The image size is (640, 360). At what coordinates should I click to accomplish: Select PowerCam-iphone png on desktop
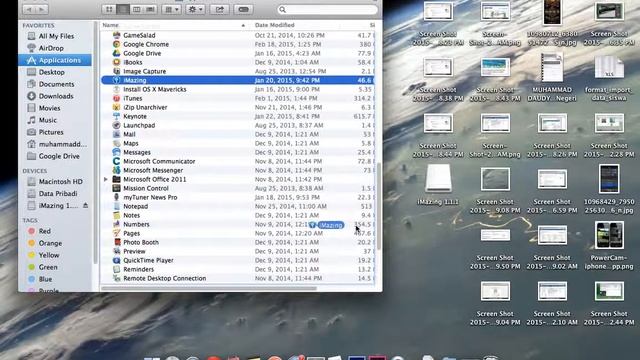609,246
